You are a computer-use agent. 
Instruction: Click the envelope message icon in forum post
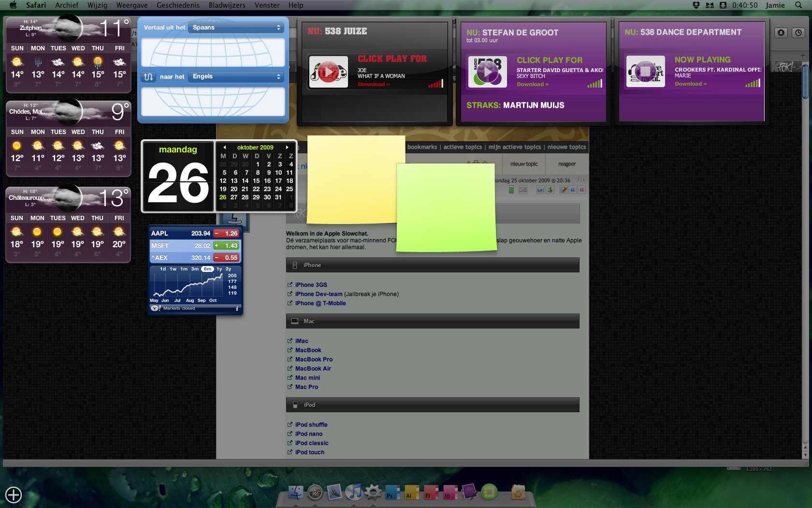point(523,190)
